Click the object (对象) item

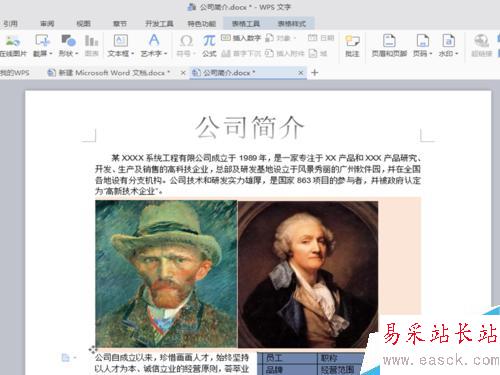click(x=280, y=38)
